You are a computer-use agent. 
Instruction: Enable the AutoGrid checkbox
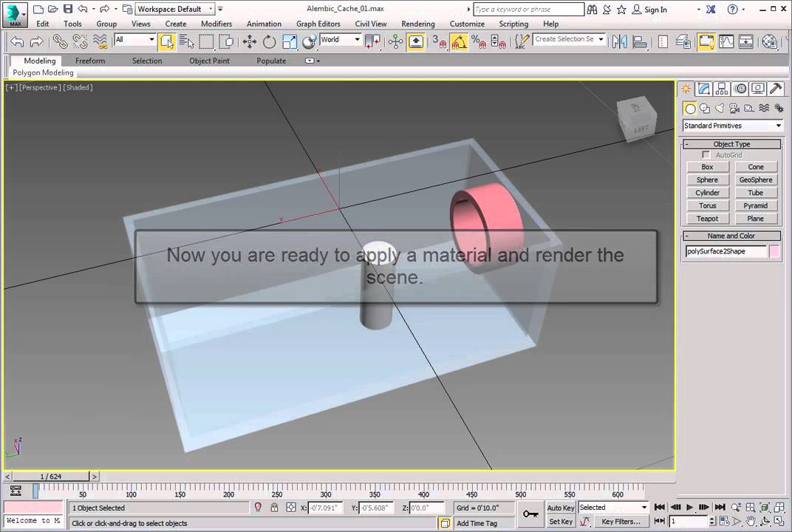click(706, 155)
